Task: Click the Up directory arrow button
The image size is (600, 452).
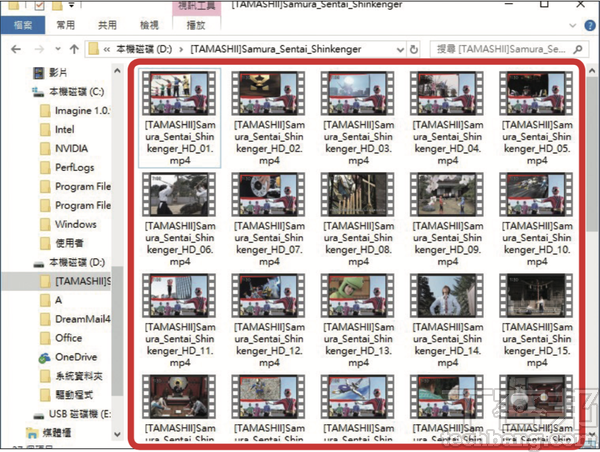Action: tap(73, 48)
